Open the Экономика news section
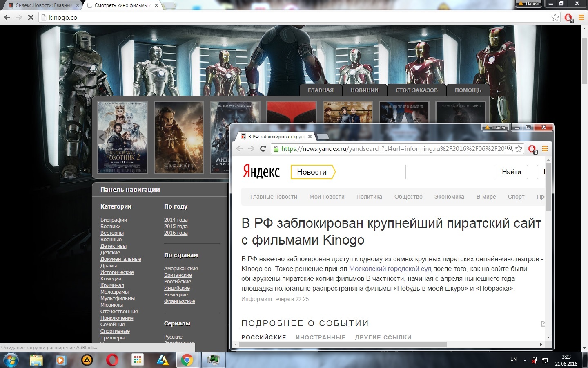 (449, 197)
